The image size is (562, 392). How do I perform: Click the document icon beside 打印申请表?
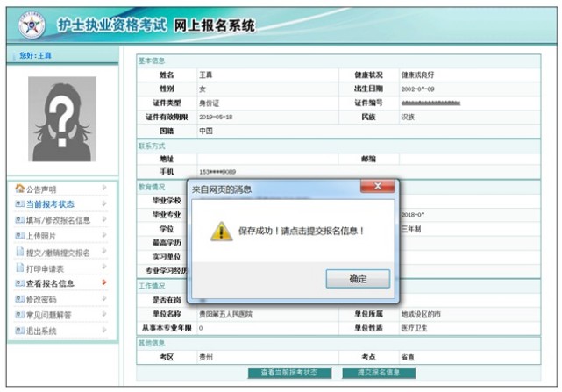(x=19, y=267)
